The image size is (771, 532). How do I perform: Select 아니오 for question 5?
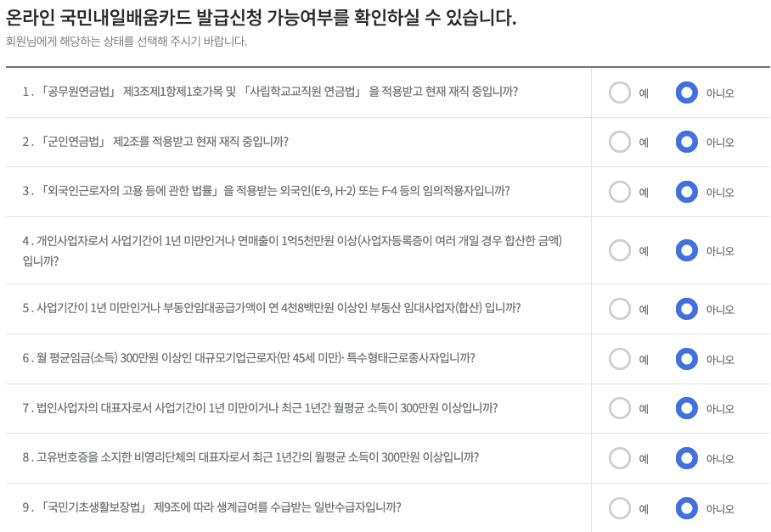[x=687, y=309]
